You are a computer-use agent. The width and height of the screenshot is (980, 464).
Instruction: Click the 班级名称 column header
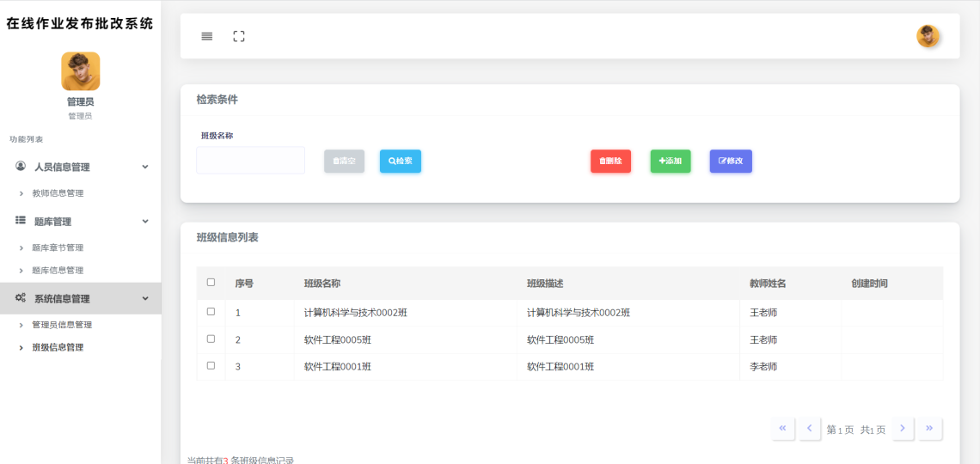tap(322, 284)
